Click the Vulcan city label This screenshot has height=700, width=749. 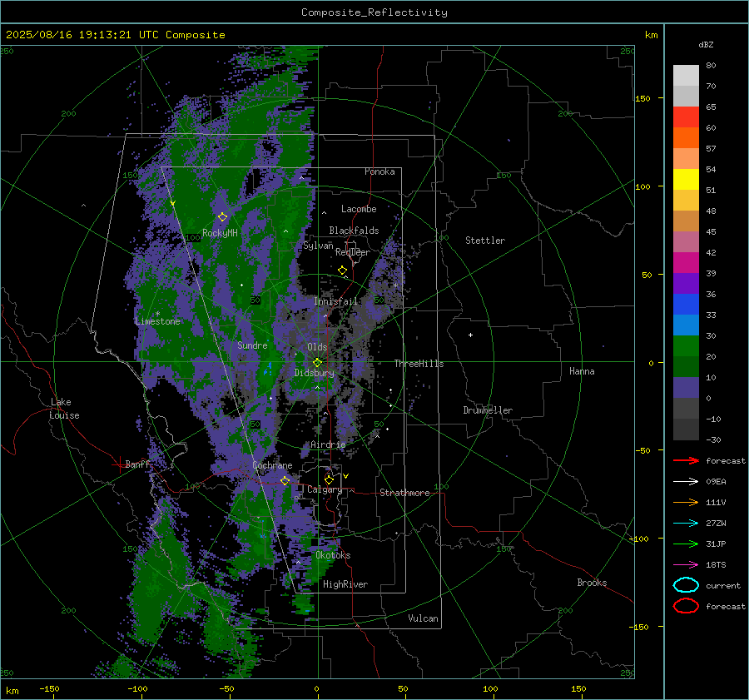424,618
